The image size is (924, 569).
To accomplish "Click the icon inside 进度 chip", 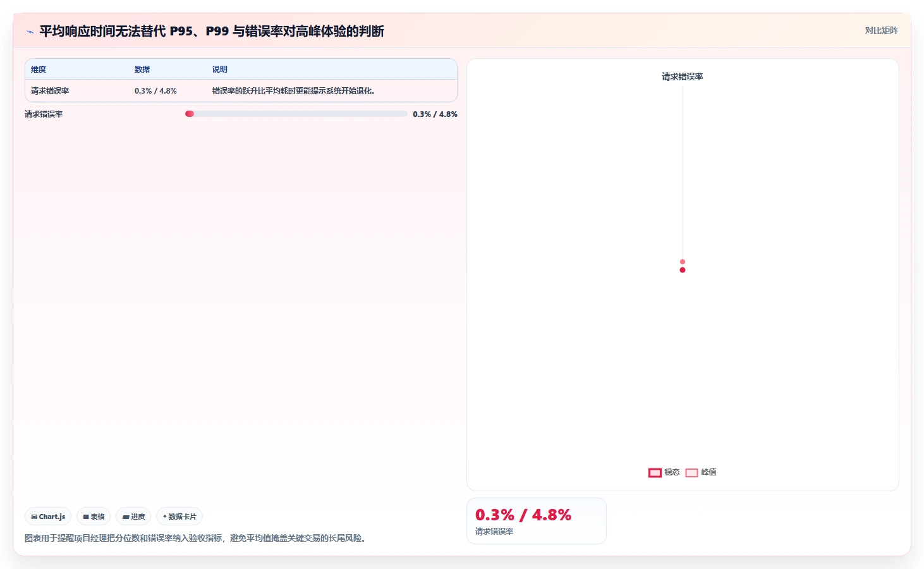I will (126, 517).
